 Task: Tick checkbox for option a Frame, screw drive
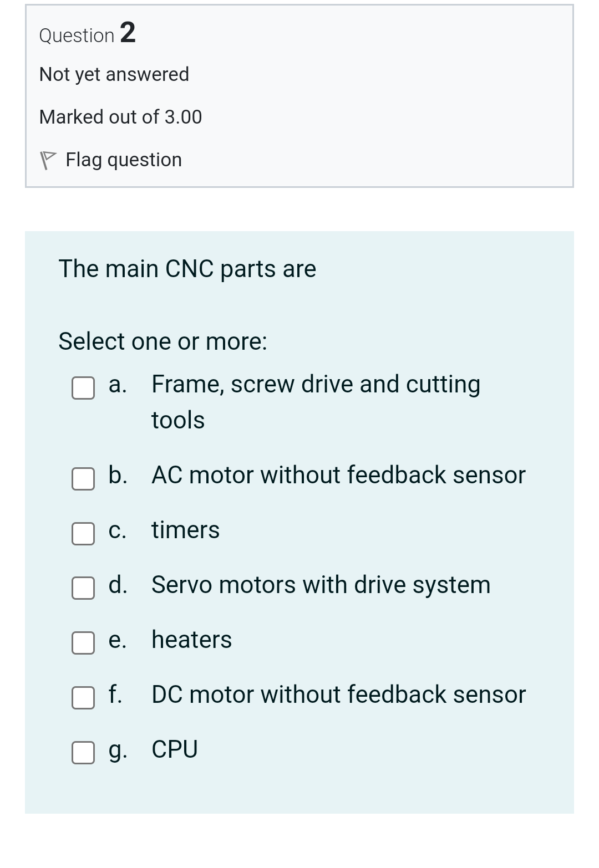click(83, 388)
